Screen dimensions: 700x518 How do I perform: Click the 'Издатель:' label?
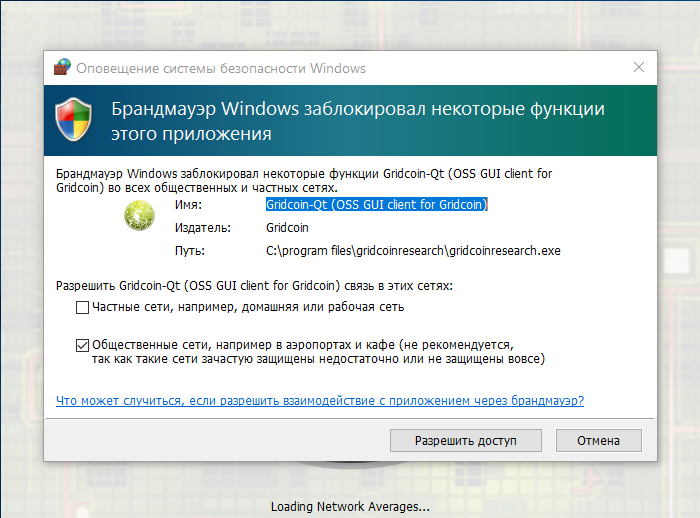click(x=202, y=228)
